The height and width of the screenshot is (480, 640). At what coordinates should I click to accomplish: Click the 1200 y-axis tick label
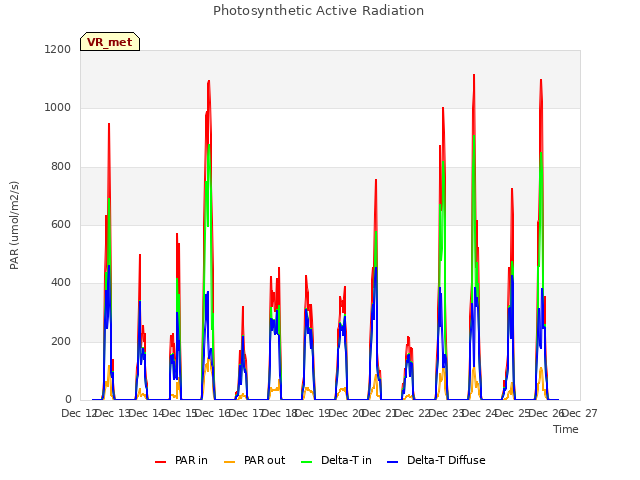pyautogui.click(x=58, y=49)
